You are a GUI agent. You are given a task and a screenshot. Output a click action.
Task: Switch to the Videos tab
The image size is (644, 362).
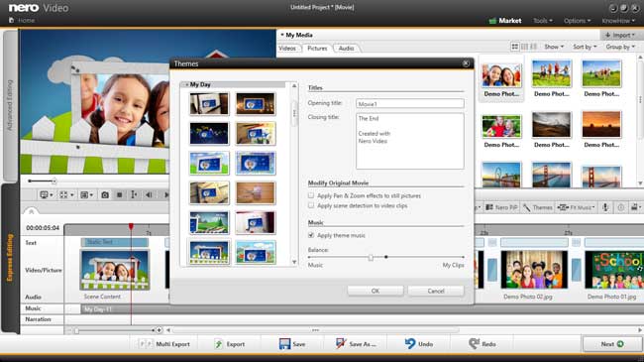pos(287,49)
